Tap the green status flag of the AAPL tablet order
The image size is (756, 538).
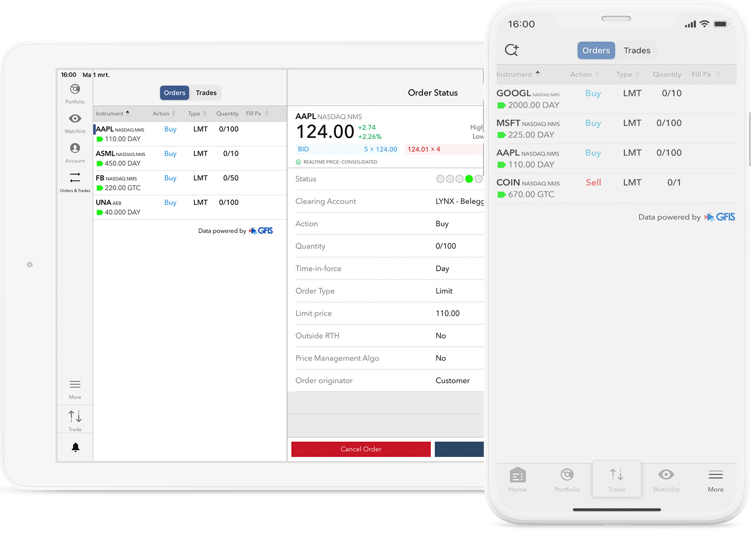(100, 139)
